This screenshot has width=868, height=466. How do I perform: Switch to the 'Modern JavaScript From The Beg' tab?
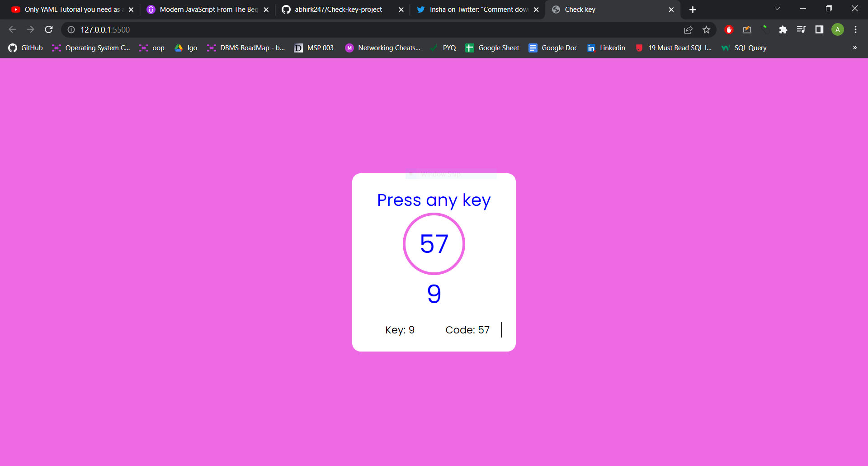(x=203, y=9)
